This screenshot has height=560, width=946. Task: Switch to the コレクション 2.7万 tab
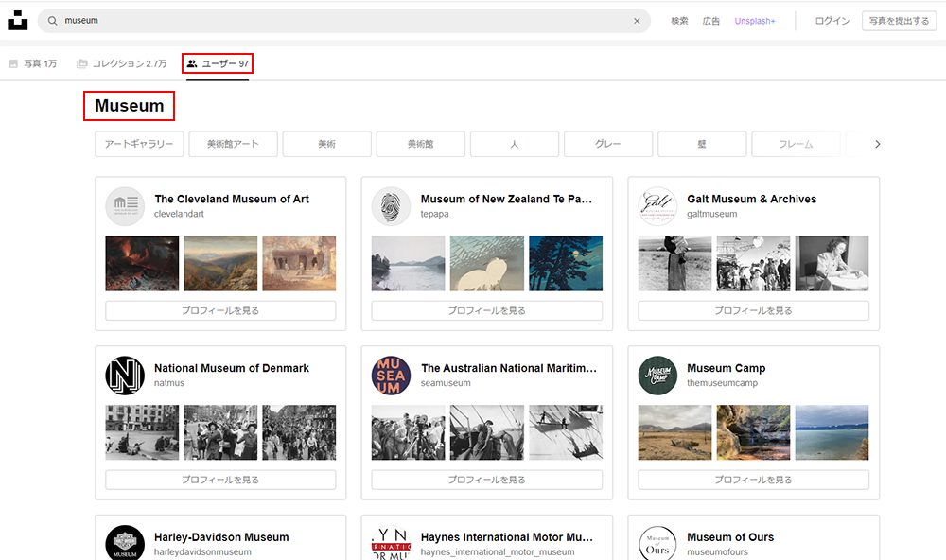(x=122, y=63)
